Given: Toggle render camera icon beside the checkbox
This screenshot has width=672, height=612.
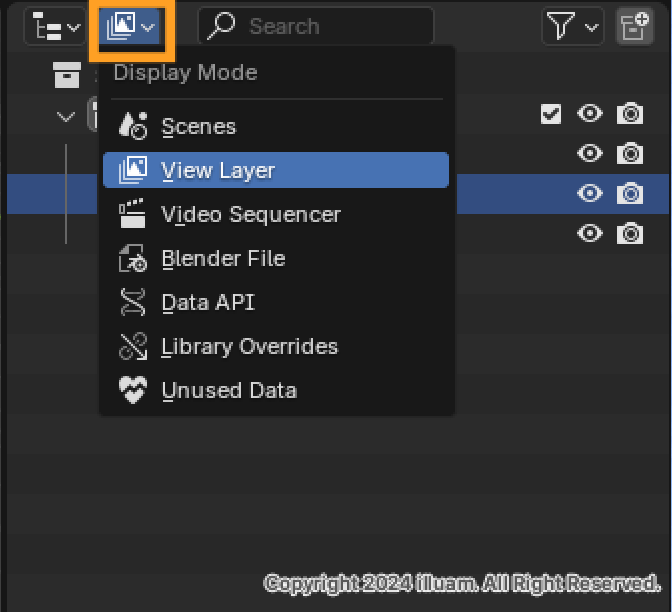Looking at the screenshot, I should click(630, 114).
